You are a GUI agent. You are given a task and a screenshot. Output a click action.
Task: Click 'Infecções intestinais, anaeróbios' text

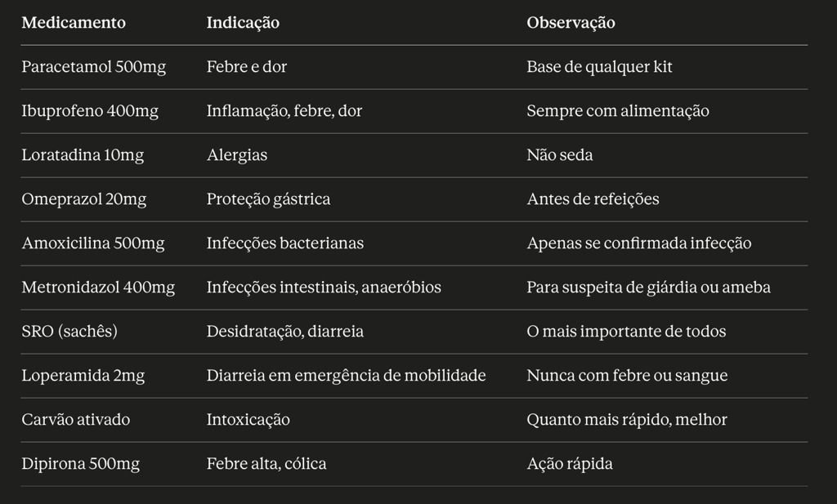(x=324, y=288)
